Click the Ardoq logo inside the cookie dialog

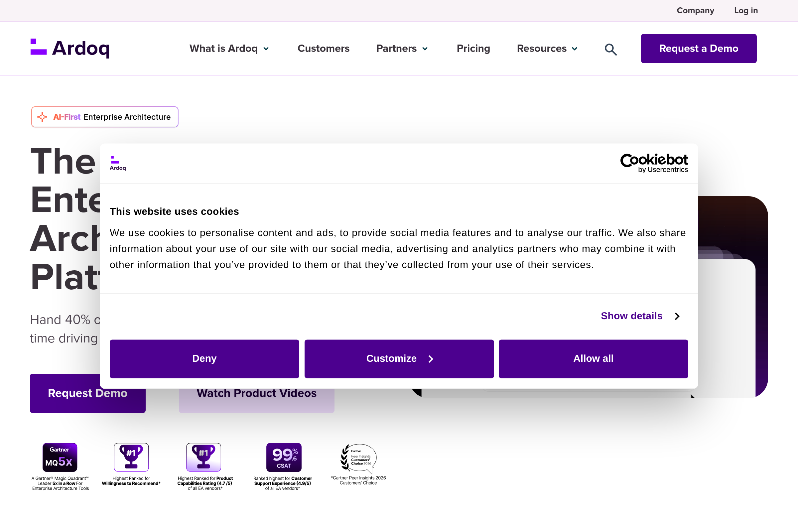click(118, 163)
